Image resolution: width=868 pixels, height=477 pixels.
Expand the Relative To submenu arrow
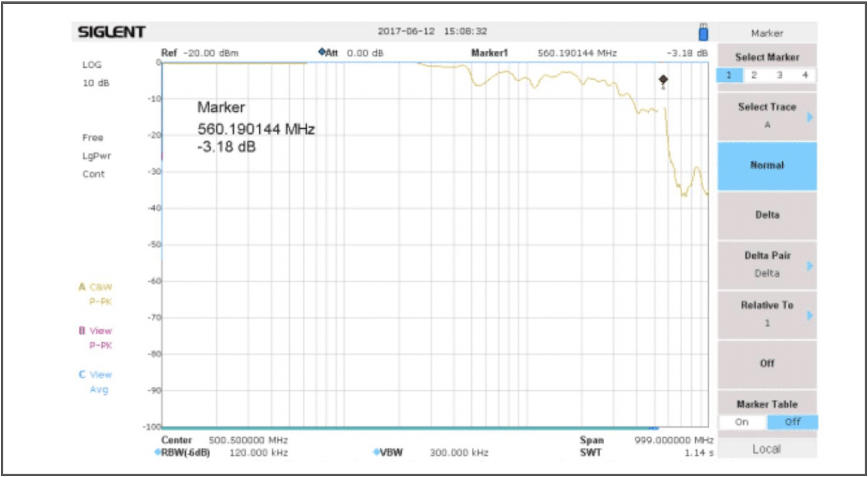809,315
